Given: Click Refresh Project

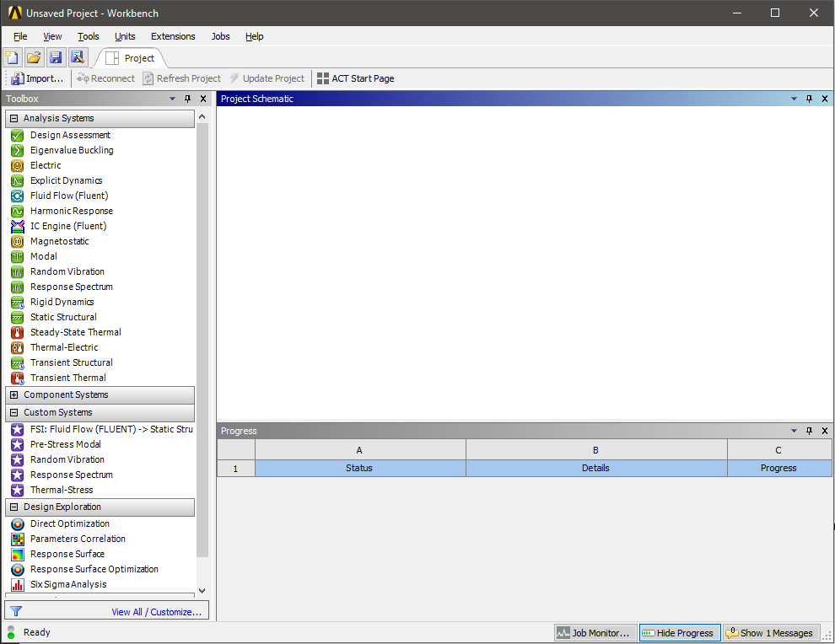Looking at the screenshot, I should tap(181, 78).
